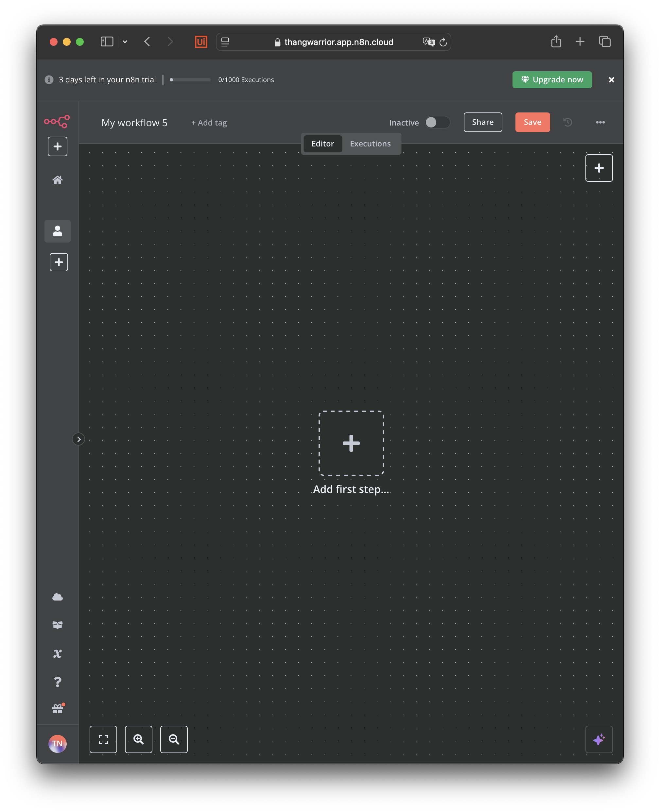Open the What's new gift icon
The image size is (660, 812).
(58, 709)
